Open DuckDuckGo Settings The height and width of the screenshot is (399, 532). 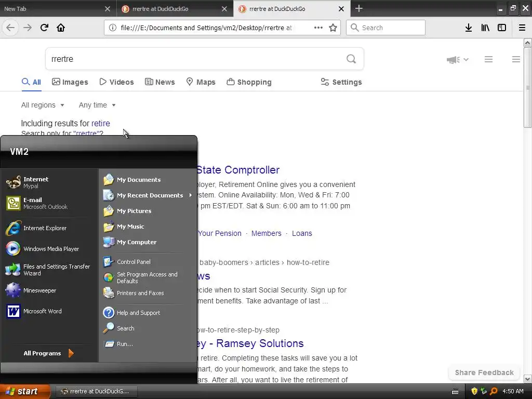point(341,82)
